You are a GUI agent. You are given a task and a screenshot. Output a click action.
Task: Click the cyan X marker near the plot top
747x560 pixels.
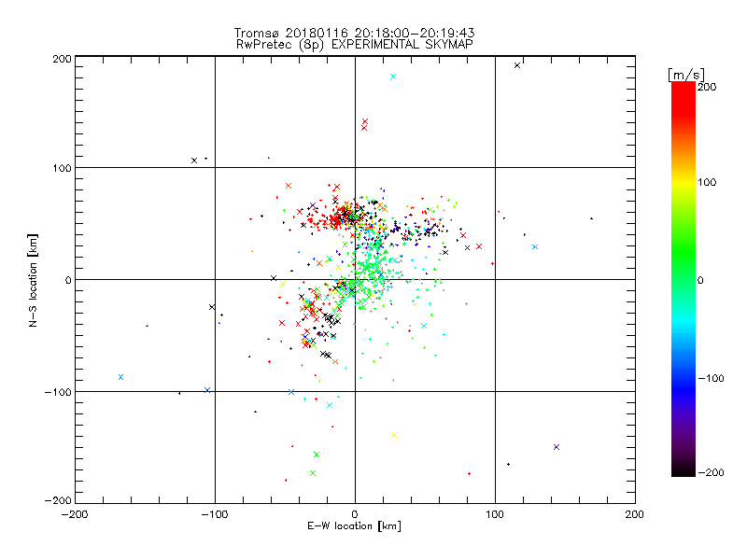[x=393, y=77]
